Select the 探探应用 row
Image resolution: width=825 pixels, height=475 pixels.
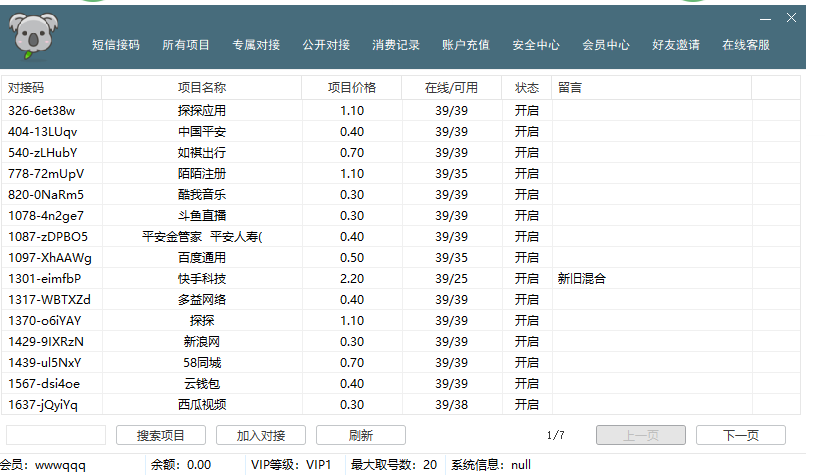pos(202,110)
